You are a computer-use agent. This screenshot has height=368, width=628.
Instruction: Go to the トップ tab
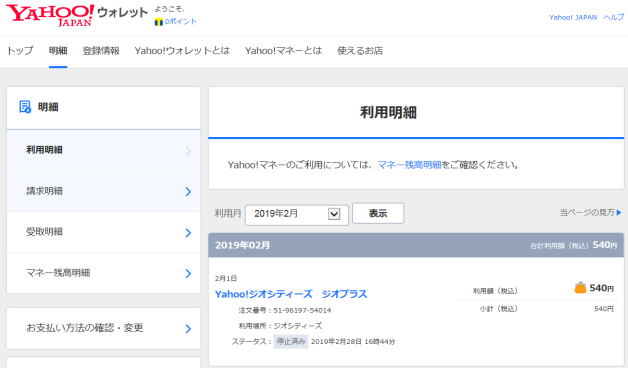(x=20, y=50)
